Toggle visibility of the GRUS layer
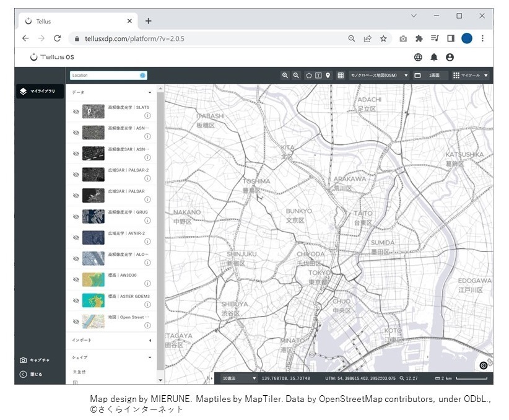 (x=76, y=217)
